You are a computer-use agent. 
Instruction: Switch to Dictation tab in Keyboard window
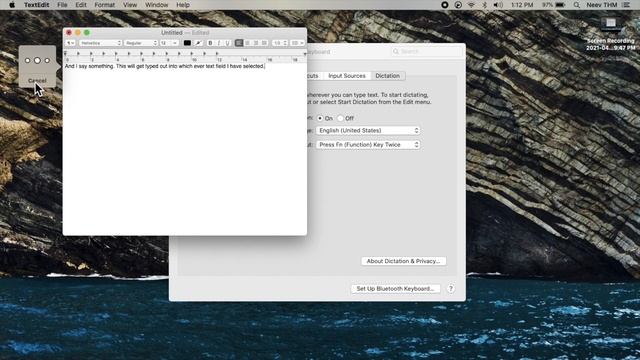(388, 76)
